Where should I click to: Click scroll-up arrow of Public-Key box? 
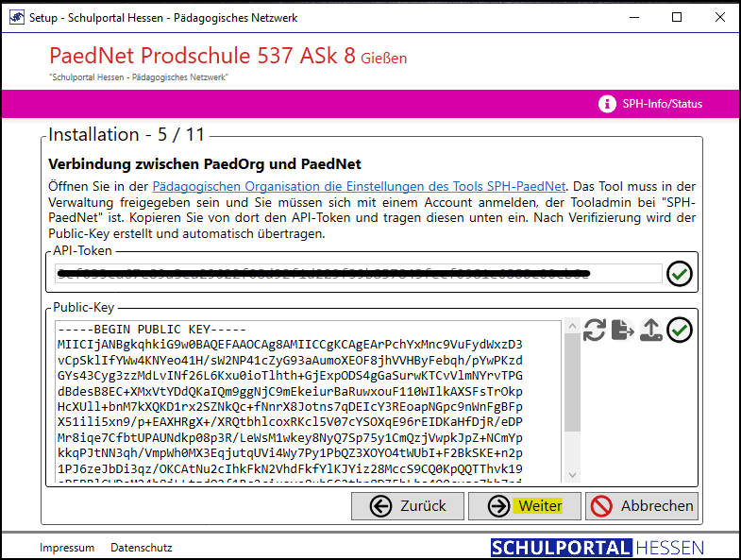pos(572,326)
